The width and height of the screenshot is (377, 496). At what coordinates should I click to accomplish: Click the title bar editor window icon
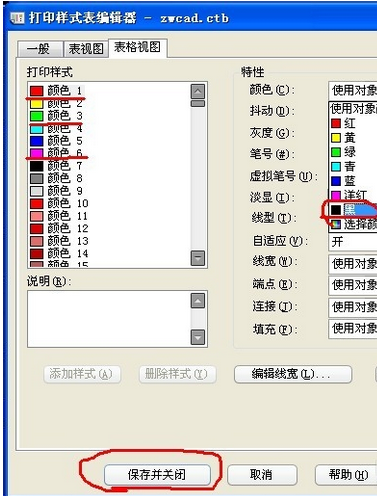pyautogui.click(x=17, y=18)
